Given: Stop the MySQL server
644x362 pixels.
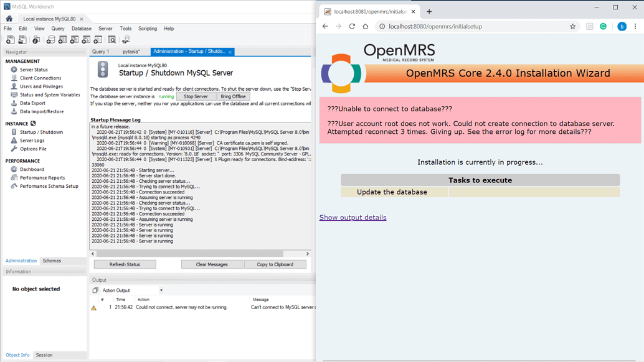Looking at the screenshot, I should (x=196, y=96).
